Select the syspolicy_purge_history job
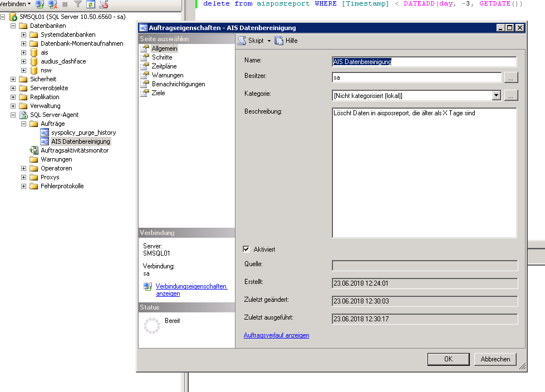545x392 pixels. 83,133
